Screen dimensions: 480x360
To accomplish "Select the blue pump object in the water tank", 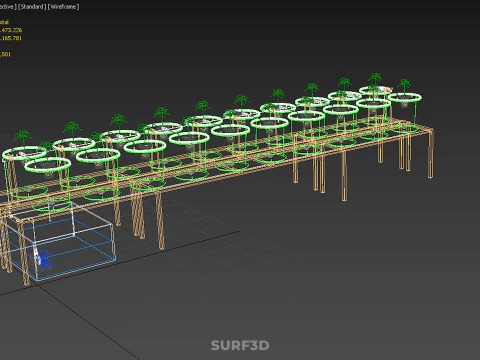I will click(44, 259).
